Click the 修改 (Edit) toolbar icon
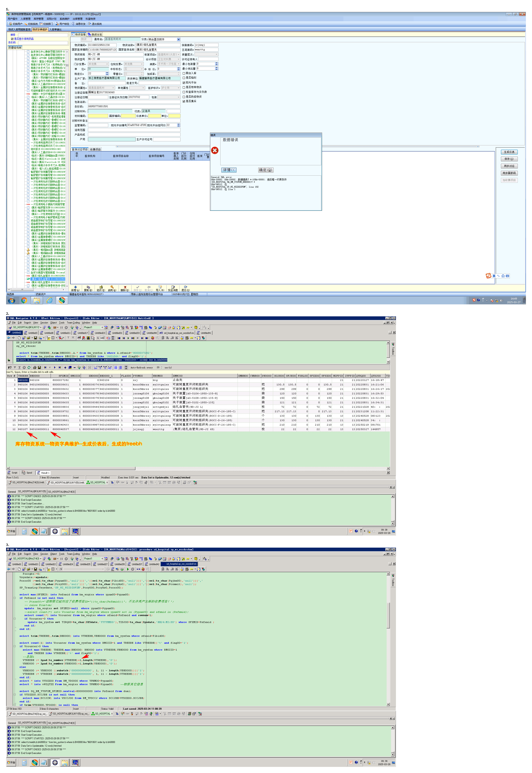This screenshot has width=532, height=773. (101, 287)
